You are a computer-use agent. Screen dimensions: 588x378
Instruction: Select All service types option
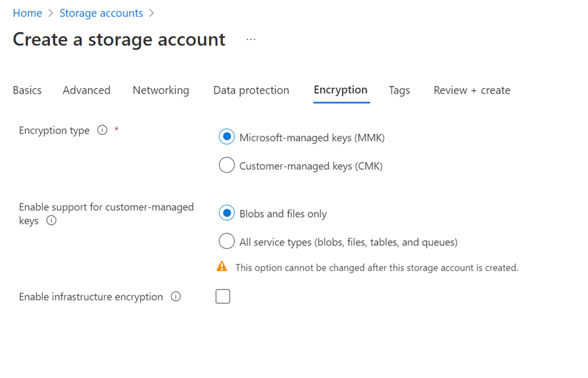[x=226, y=240]
